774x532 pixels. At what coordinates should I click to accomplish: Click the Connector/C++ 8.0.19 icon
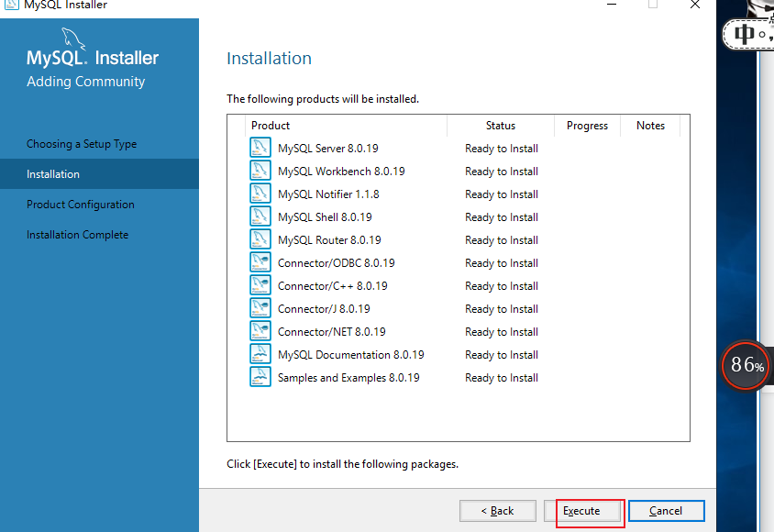(261, 285)
